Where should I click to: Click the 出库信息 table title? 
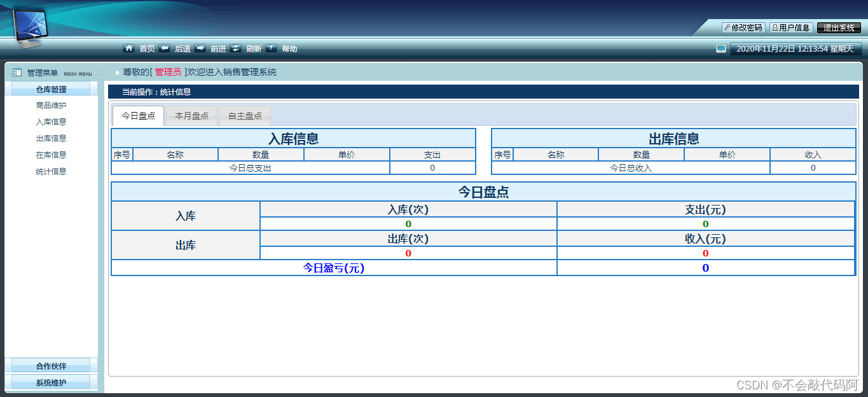coord(673,139)
